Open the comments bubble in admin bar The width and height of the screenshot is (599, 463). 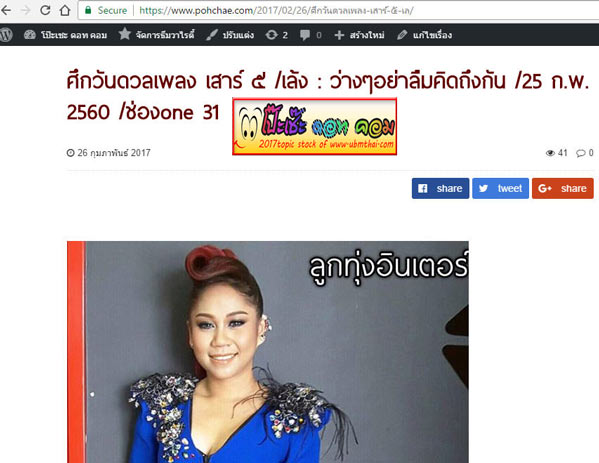[311, 35]
